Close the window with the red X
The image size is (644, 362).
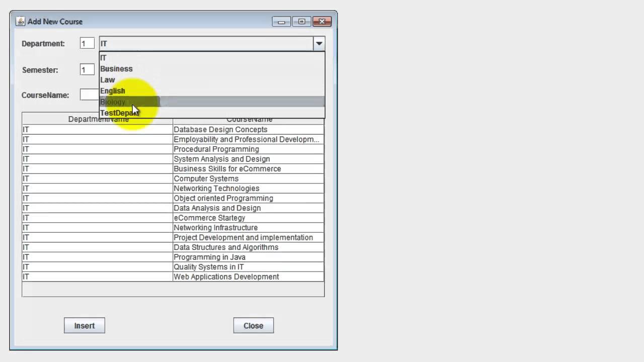pyautogui.click(x=321, y=22)
